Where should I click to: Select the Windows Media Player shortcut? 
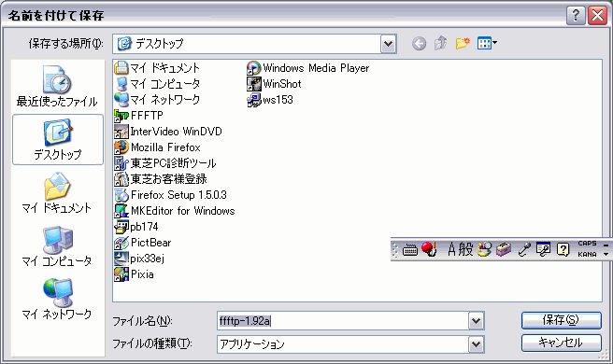pos(308,68)
